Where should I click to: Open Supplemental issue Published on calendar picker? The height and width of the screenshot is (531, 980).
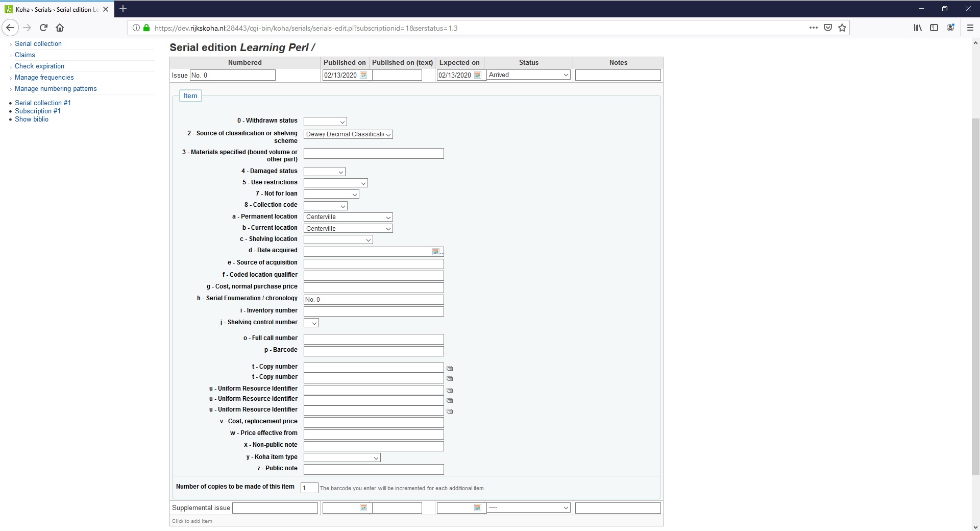pos(363,508)
